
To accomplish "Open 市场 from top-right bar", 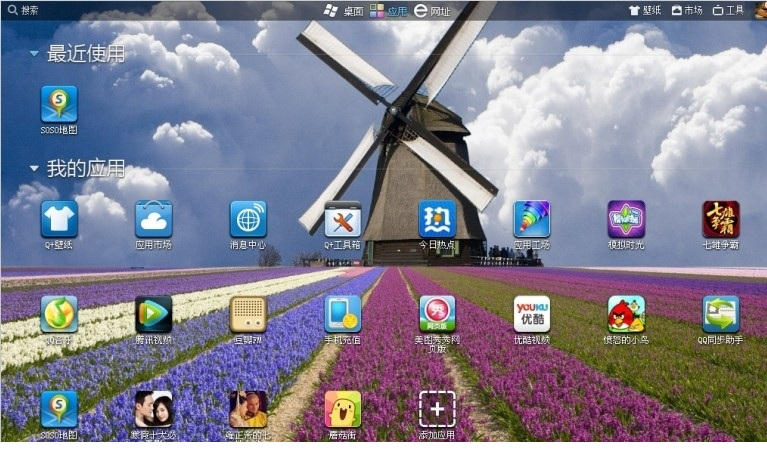I will (687, 10).
